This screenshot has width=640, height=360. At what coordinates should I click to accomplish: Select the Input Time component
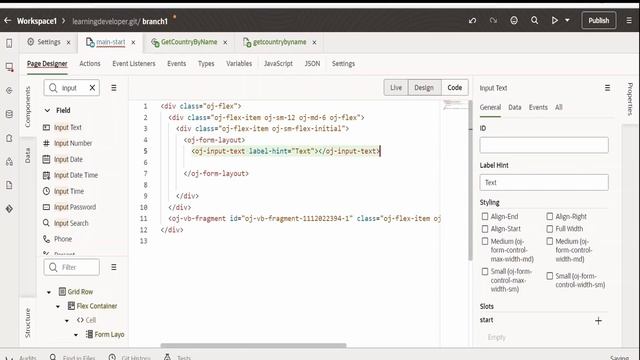tap(64, 191)
